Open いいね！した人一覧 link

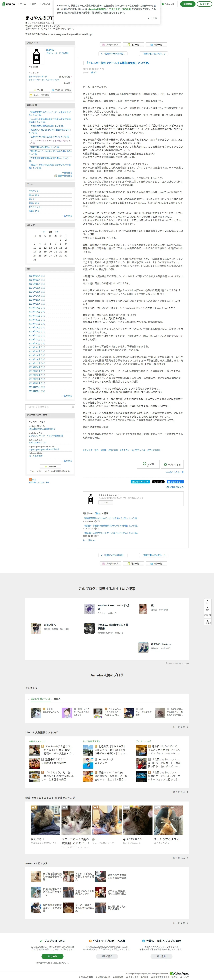coord(174,472)
